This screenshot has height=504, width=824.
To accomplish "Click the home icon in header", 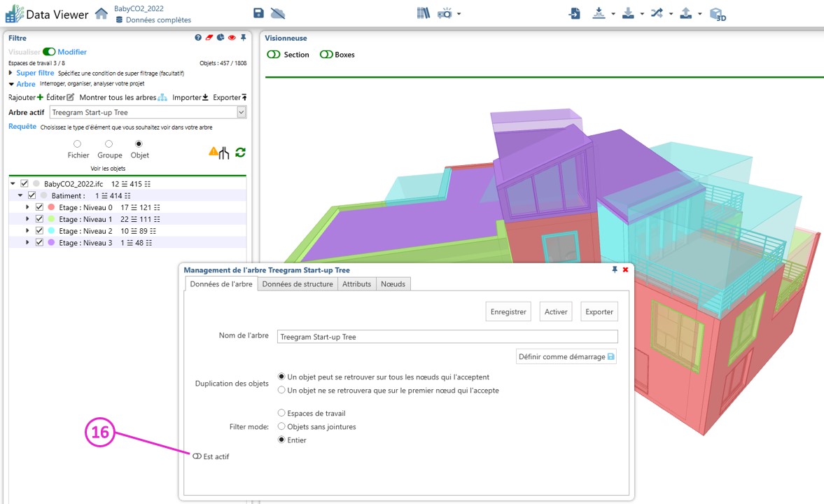I will [x=102, y=13].
